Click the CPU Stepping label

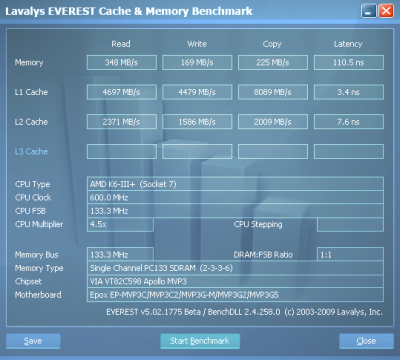point(258,225)
